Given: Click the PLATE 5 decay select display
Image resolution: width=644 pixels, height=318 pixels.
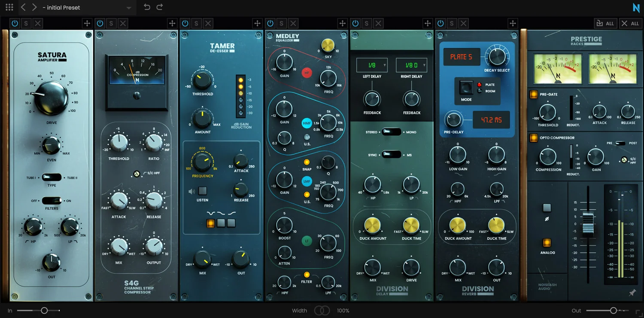Looking at the screenshot, I should (x=462, y=57).
